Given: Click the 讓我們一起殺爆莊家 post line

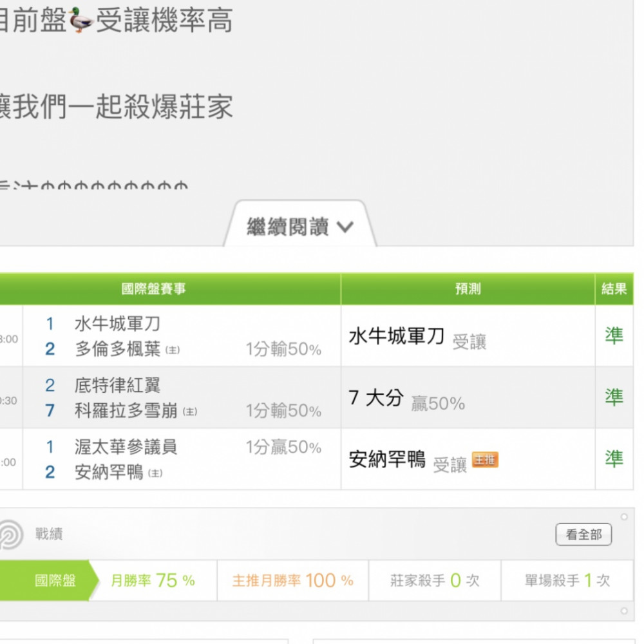Looking at the screenshot, I should pos(116,106).
